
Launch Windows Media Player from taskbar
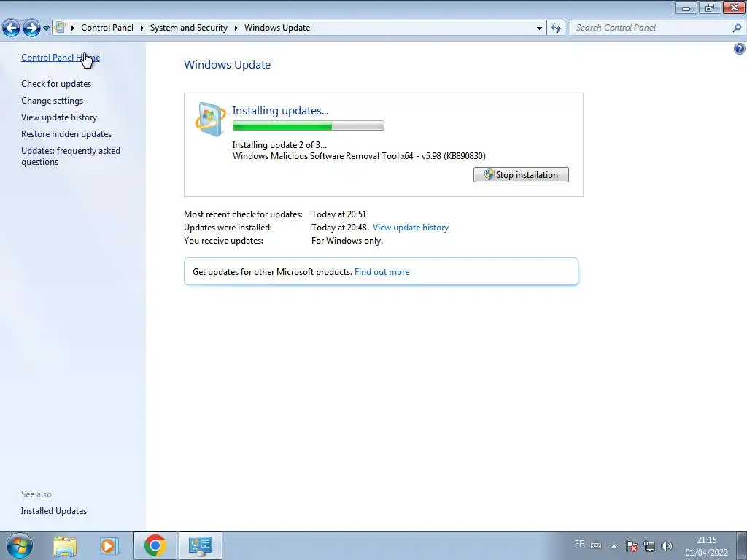(x=109, y=545)
